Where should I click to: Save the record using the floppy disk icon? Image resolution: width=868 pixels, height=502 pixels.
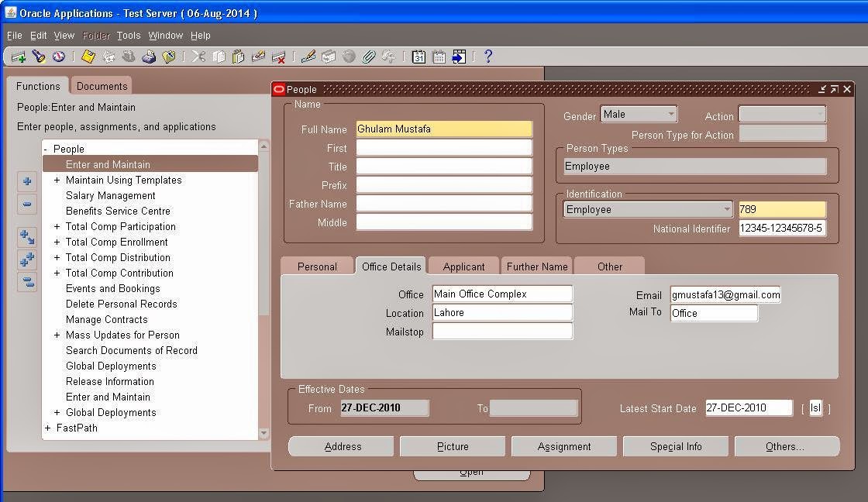pyautogui.click(x=87, y=56)
